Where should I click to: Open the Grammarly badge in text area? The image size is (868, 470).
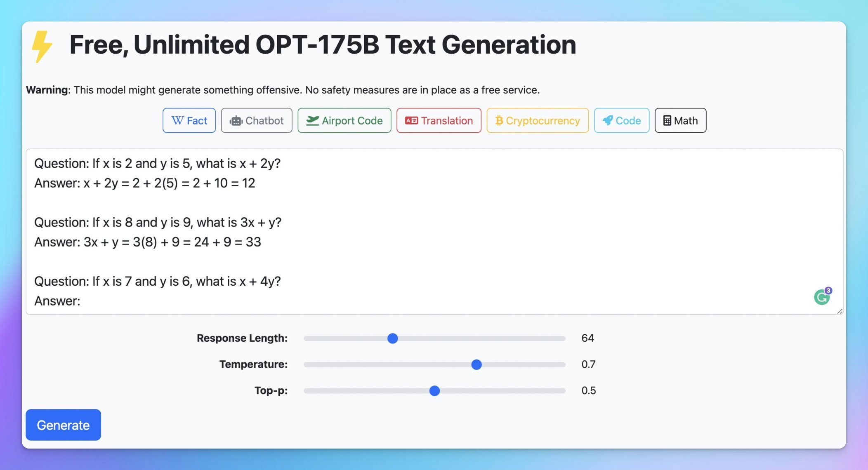822,297
